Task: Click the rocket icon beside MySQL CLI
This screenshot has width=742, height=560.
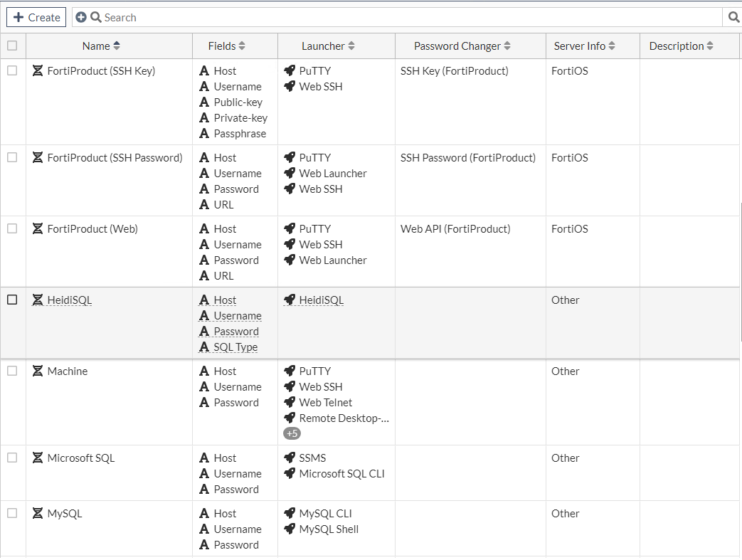Action: coord(289,513)
